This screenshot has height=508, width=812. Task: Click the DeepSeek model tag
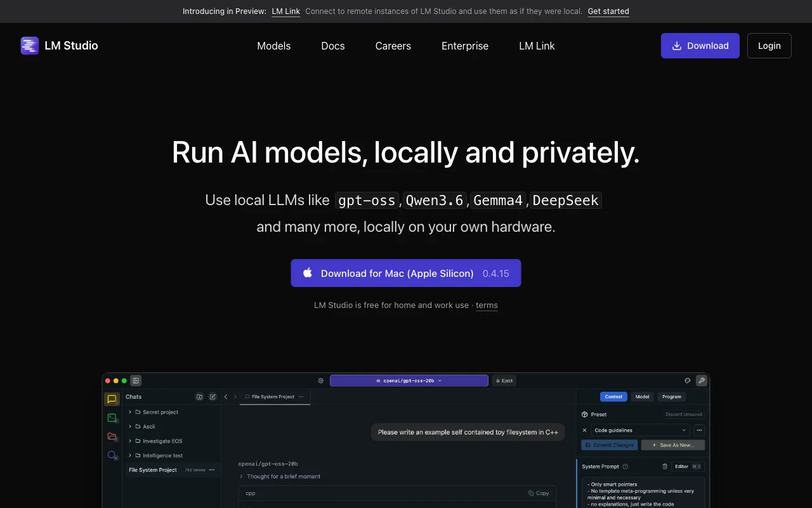coord(566,201)
